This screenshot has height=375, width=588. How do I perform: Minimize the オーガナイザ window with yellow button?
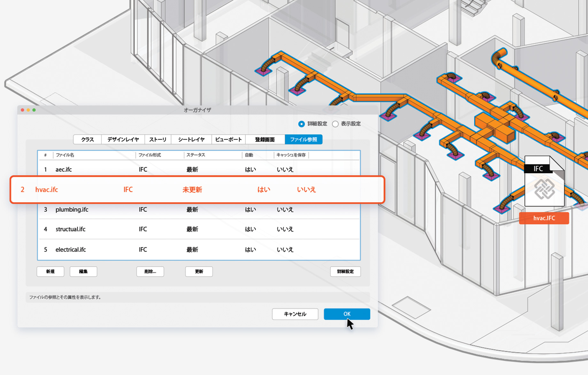(x=28, y=110)
